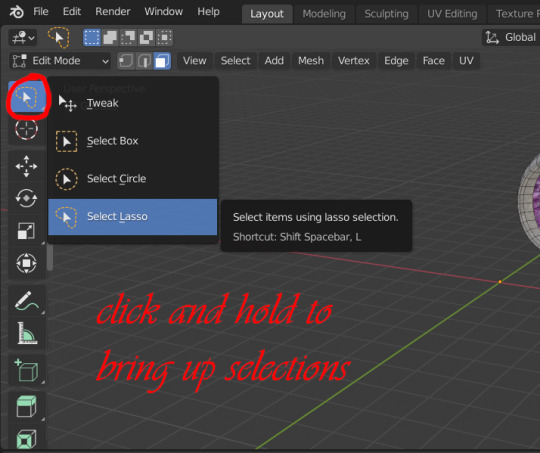Open the File menu

pyautogui.click(x=41, y=12)
